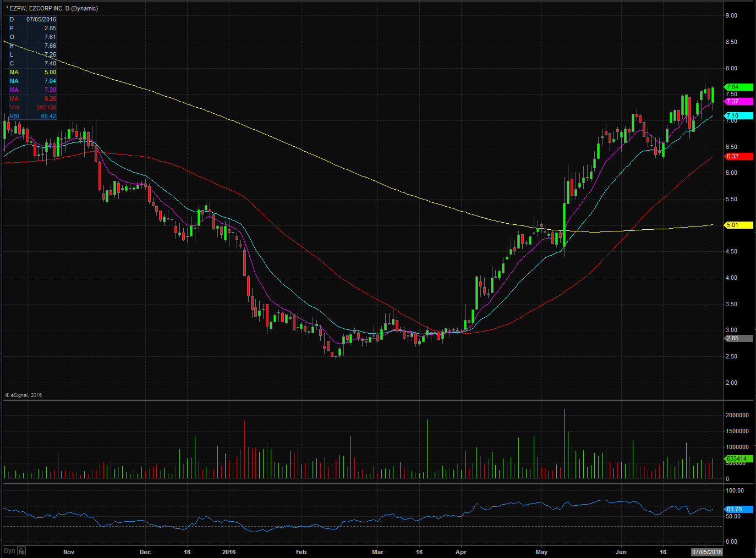Click the Feb label on time axis
Image resolution: width=756 pixels, height=558 pixels.
click(301, 552)
